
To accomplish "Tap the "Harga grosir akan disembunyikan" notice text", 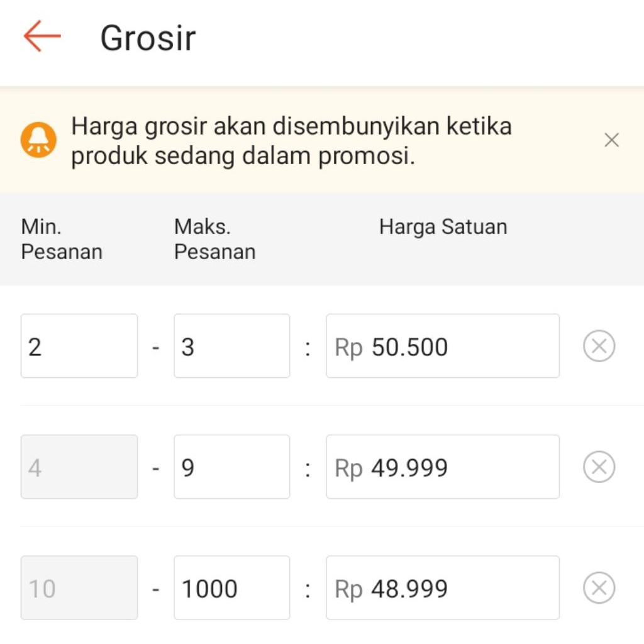I will pyautogui.click(x=291, y=141).
